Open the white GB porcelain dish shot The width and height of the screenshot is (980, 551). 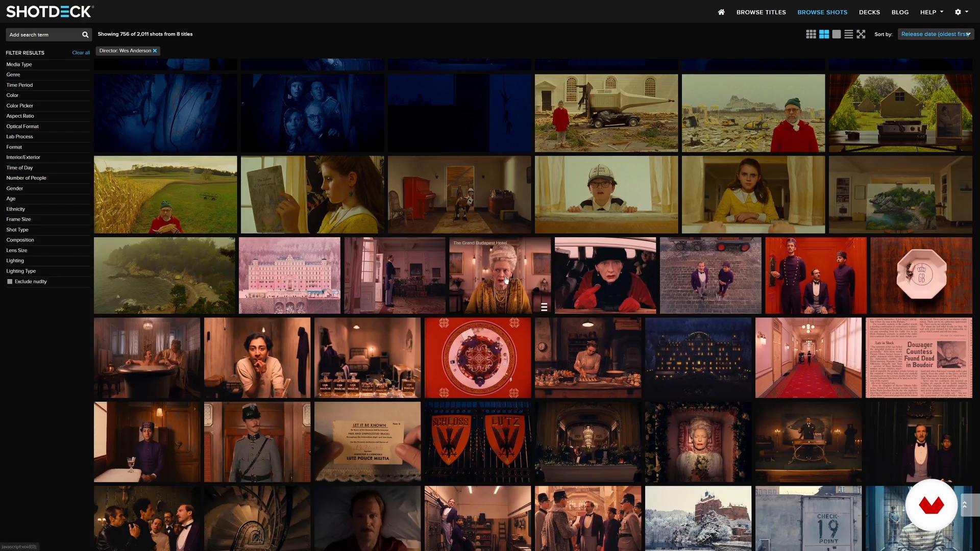(x=921, y=275)
